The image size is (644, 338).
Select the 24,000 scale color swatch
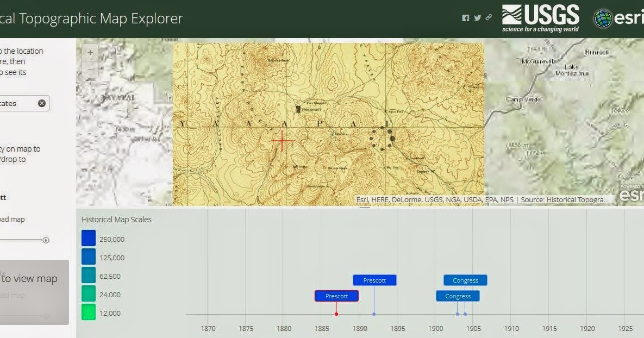(x=88, y=295)
